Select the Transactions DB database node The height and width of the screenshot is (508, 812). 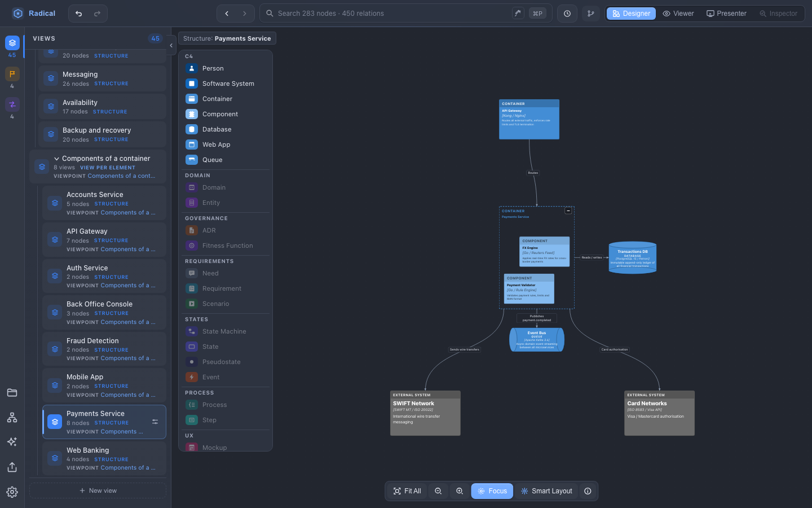click(x=633, y=258)
